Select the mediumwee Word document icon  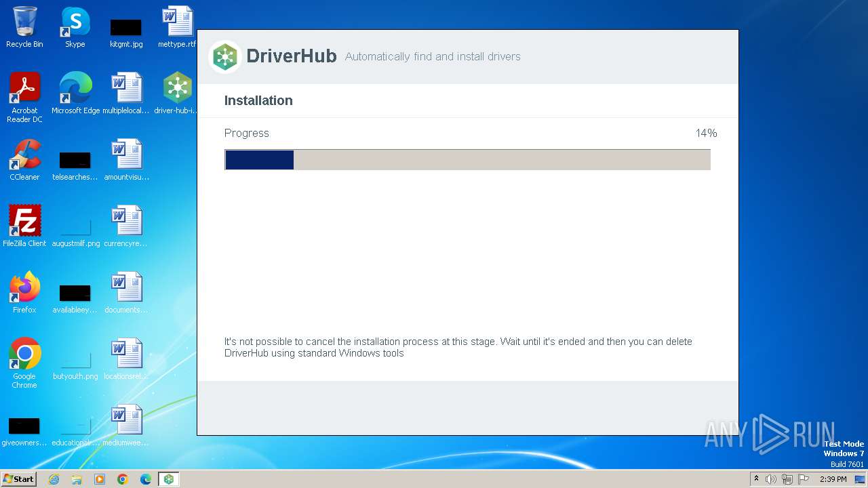(x=126, y=426)
